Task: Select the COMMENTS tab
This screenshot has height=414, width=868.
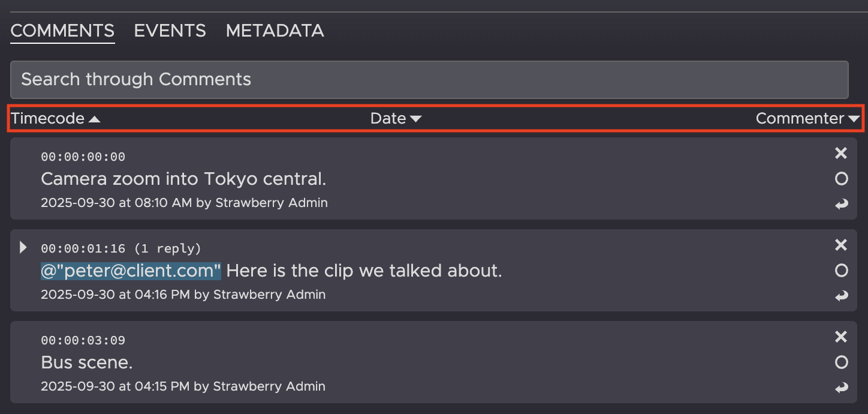Action: point(62,31)
